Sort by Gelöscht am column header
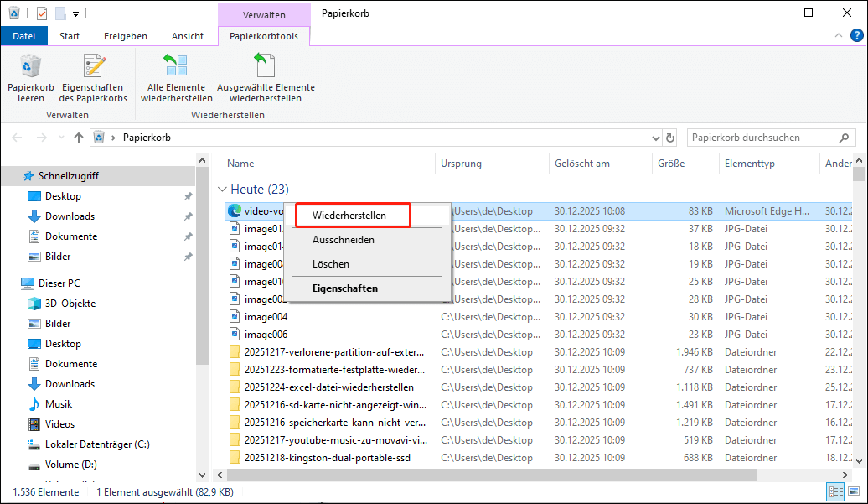Viewport: 868px width, 504px height. coord(581,164)
